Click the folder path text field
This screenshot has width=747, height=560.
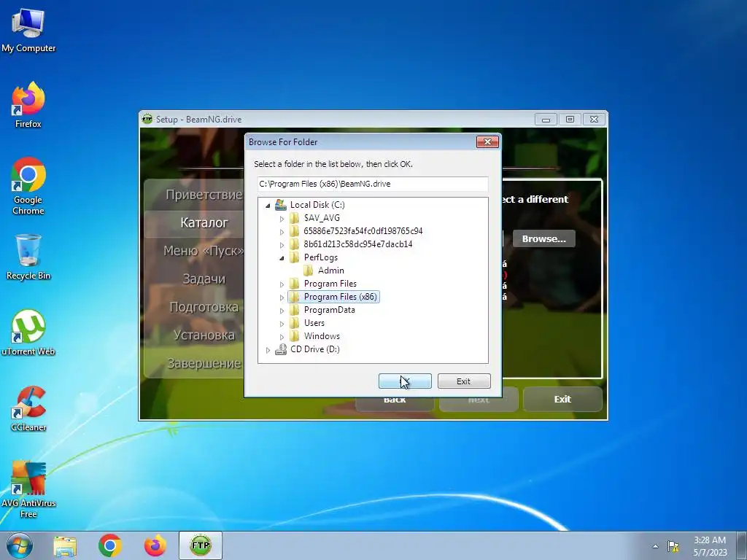coord(373,184)
